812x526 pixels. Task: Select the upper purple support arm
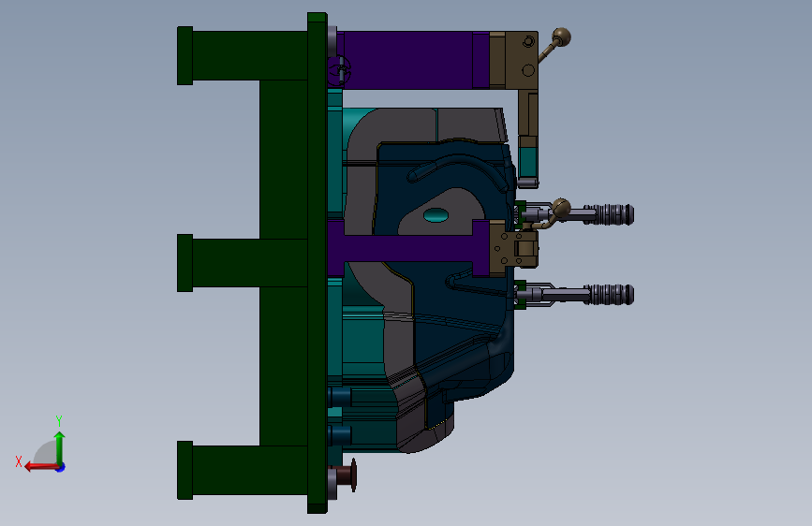(409, 60)
